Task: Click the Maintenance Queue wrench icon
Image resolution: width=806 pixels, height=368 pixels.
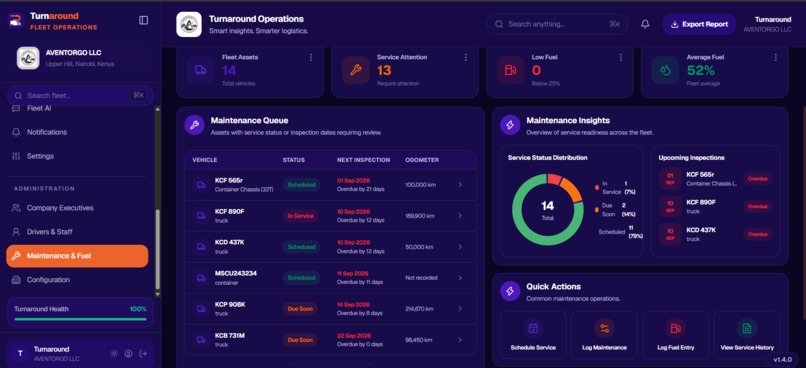Action: pyautogui.click(x=194, y=125)
